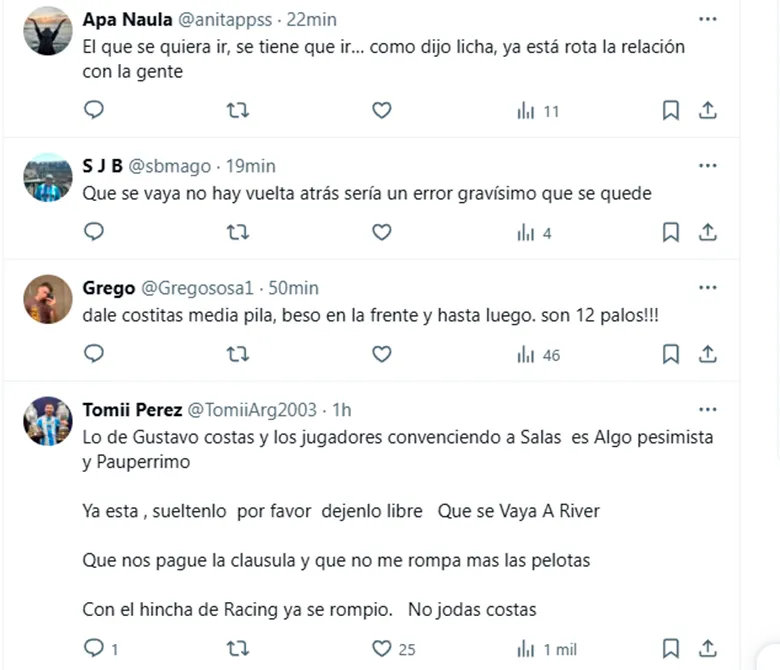Retweet Grego's post
Viewport: 780px width, 670px height.
[x=238, y=354]
